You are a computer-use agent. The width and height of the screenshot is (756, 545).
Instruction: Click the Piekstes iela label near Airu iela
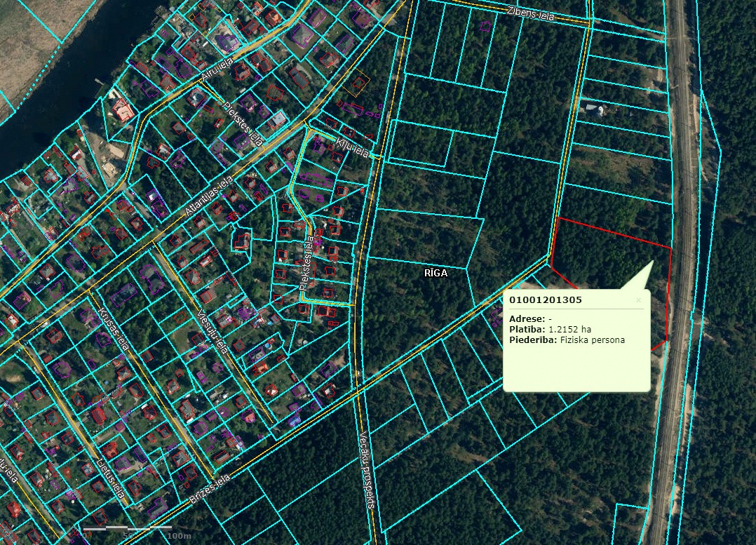point(243,124)
